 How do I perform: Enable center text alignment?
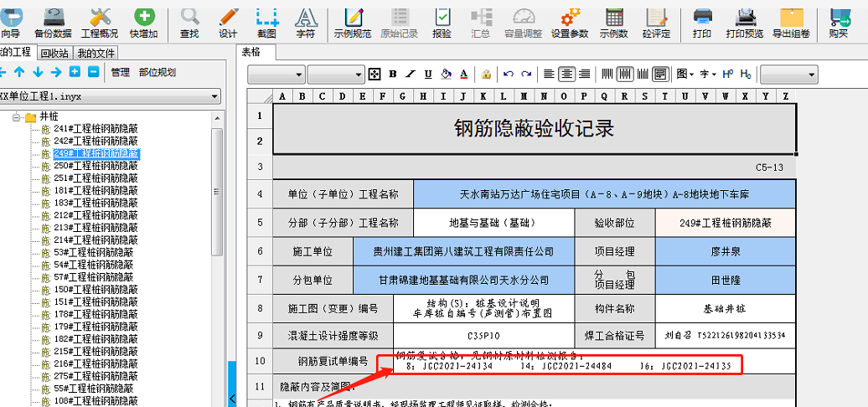coord(567,74)
